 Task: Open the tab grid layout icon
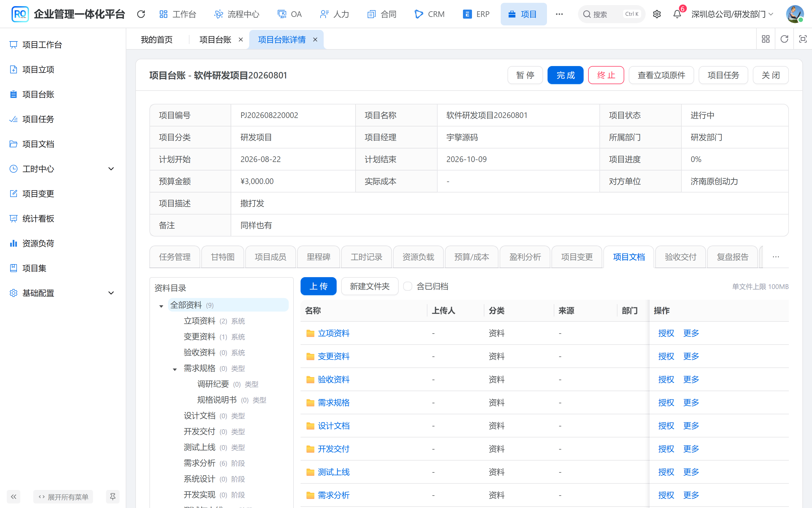(x=766, y=39)
